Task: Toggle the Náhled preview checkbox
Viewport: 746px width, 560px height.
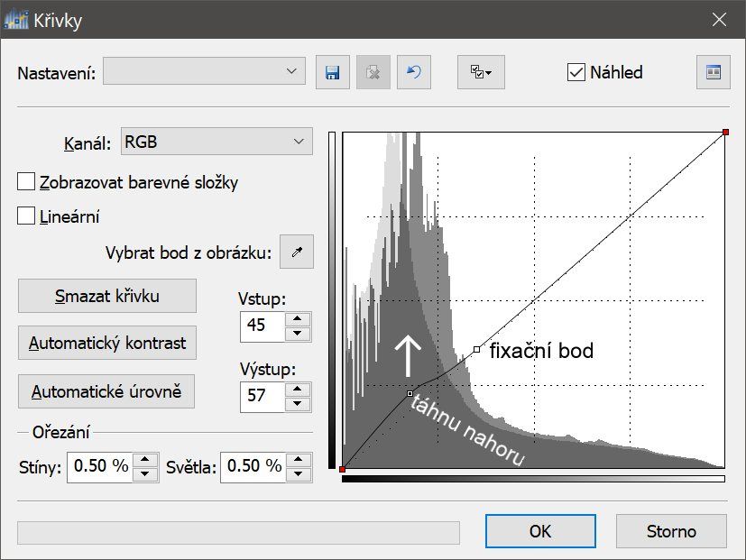Action: click(576, 72)
